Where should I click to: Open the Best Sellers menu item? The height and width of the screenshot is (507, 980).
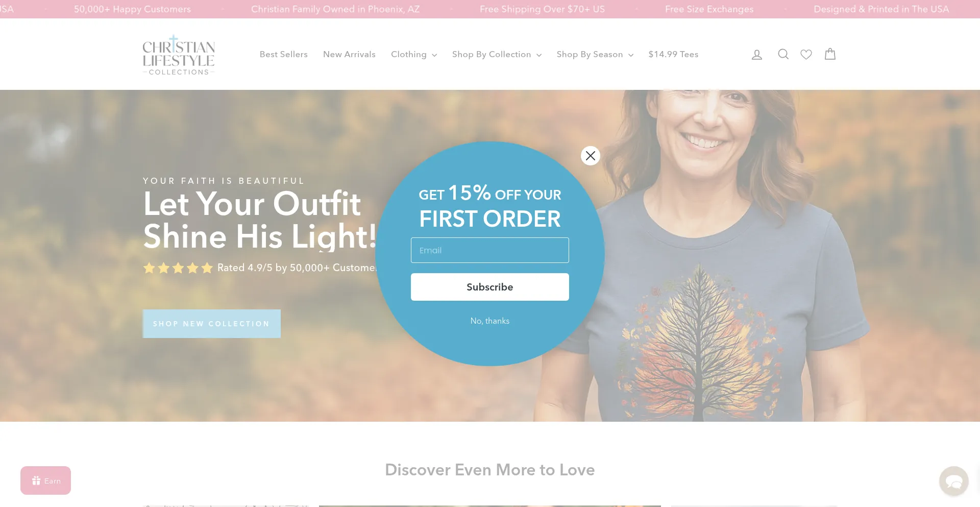point(284,54)
